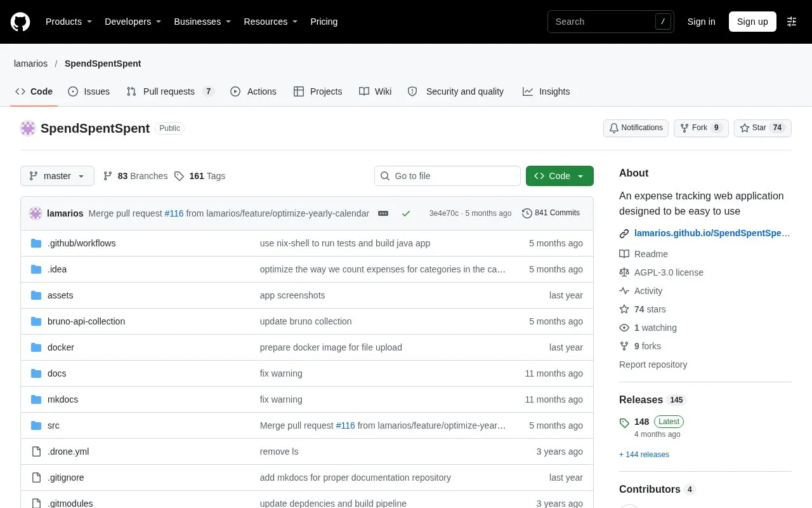Open the + 144 releases link
Screen dimensions: 812x508
coord(644,455)
